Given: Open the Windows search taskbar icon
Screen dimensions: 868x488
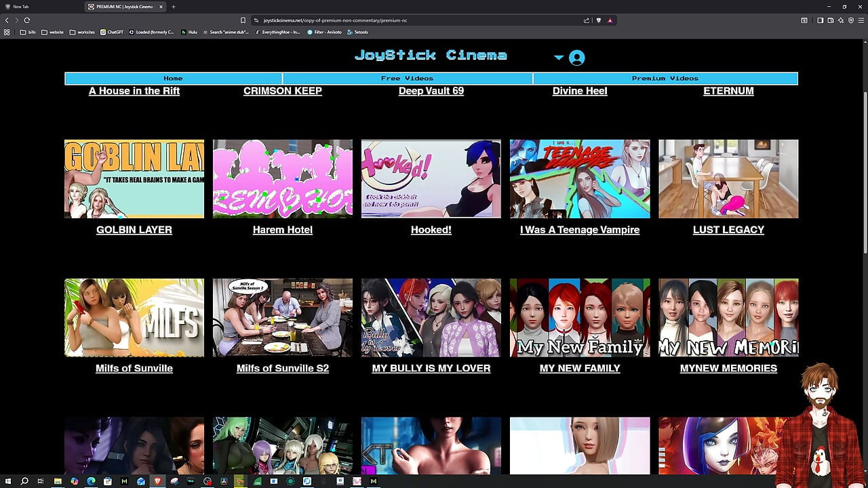Looking at the screenshot, I should [x=24, y=481].
